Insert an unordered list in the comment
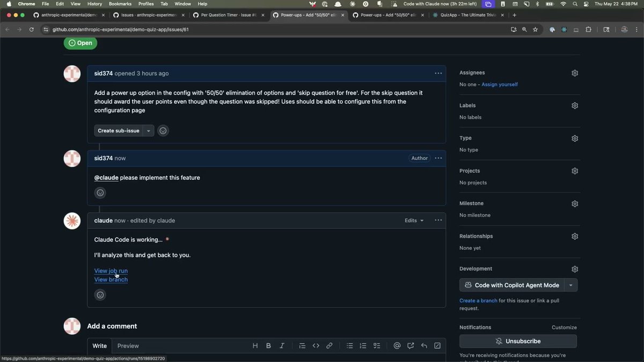The height and width of the screenshot is (362, 644). click(x=349, y=346)
